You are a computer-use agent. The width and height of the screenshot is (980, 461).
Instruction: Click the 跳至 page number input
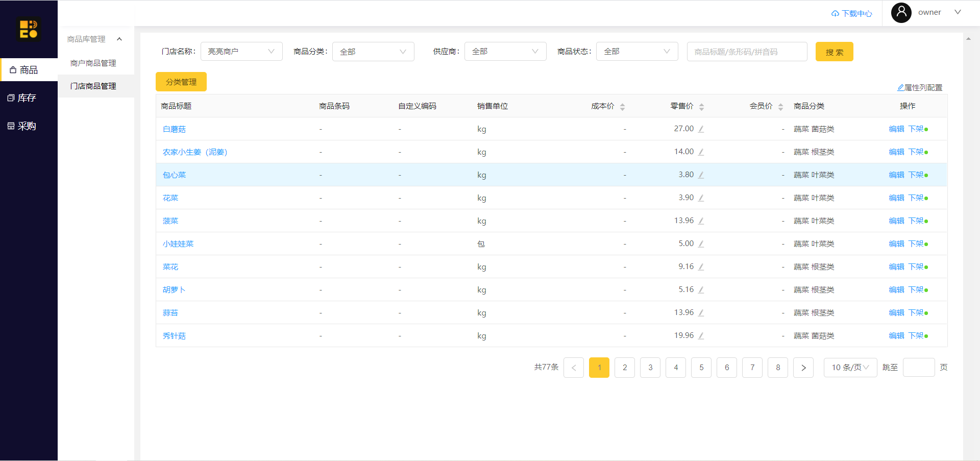tap(919, 368)
